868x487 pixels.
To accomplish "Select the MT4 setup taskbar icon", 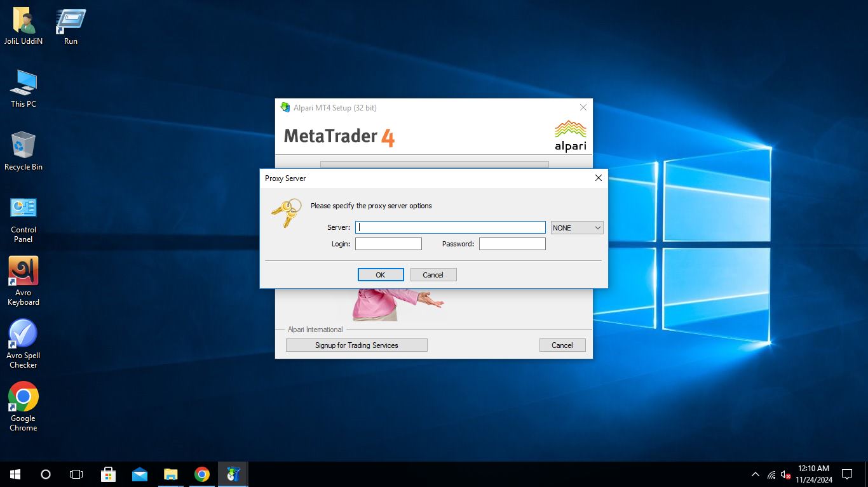I will tap(233, 474).
